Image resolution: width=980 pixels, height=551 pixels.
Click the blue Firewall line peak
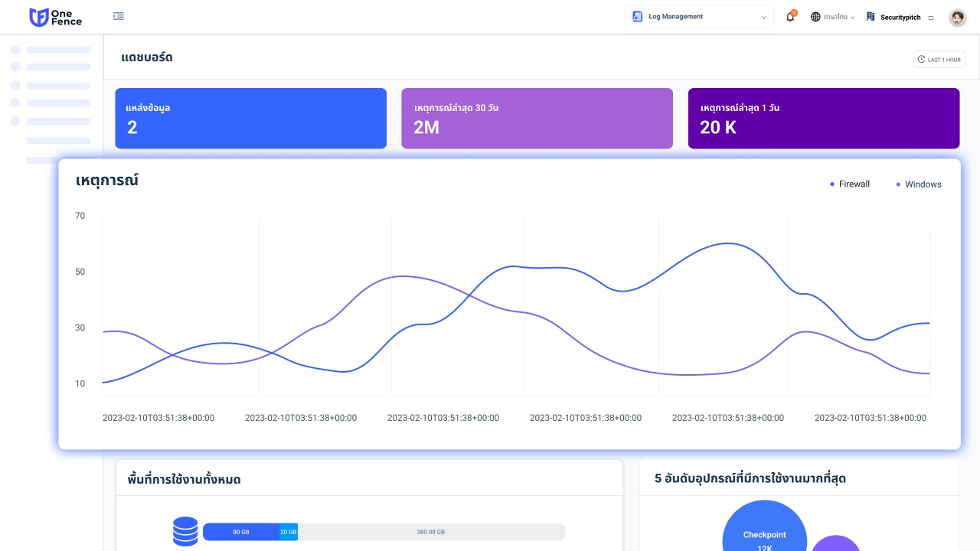728,243
